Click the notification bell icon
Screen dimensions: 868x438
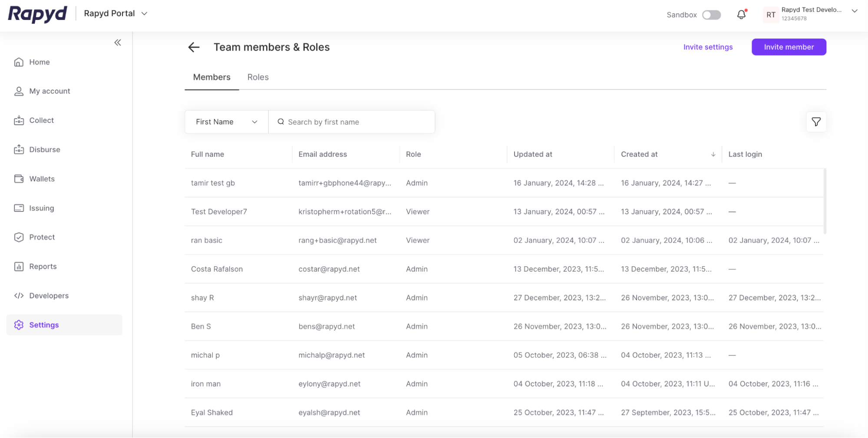click(x=741, y=15)
